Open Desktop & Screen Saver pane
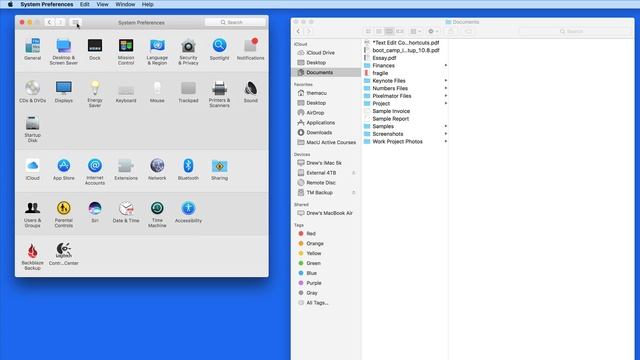 click(x=64, y=51)
